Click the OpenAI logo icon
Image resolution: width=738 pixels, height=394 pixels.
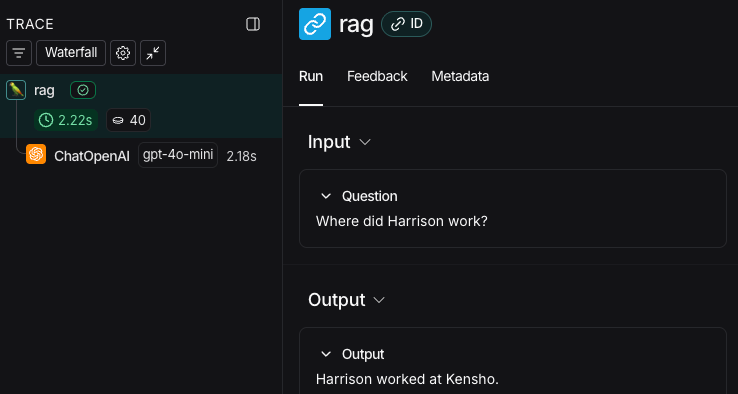click(36, 154)
